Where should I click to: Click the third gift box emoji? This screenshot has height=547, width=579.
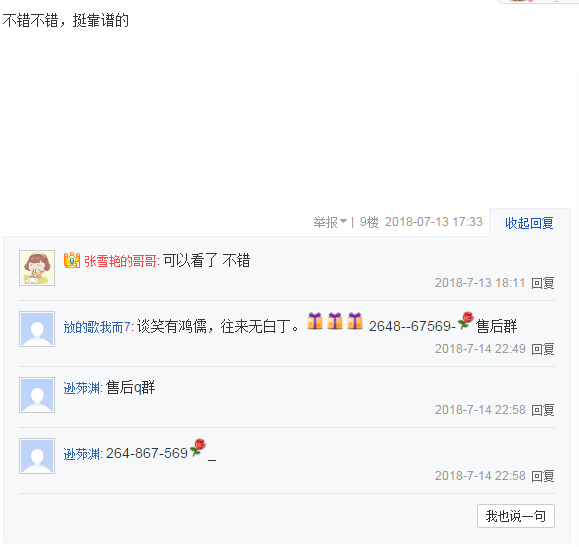coord(355,321)
